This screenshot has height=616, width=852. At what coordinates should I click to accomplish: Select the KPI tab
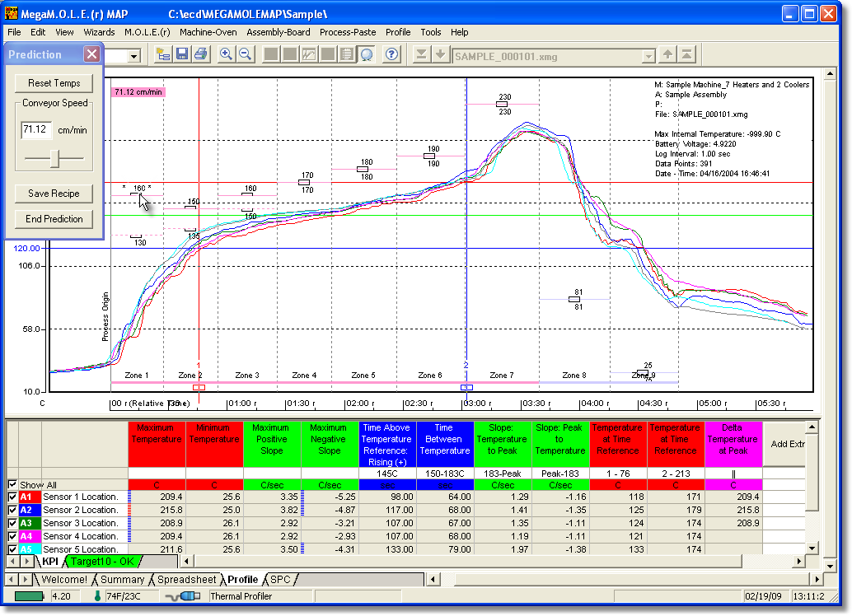(x=50, y=561)
